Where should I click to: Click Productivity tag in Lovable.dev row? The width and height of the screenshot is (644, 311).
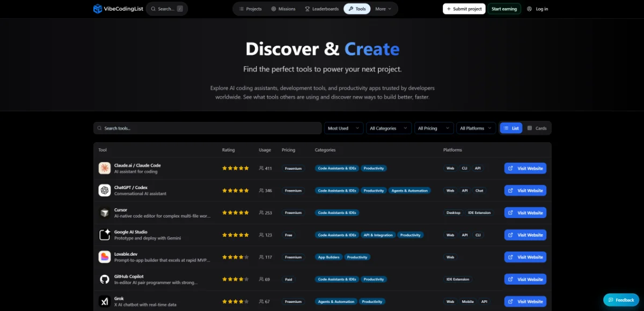pos(357,257)
